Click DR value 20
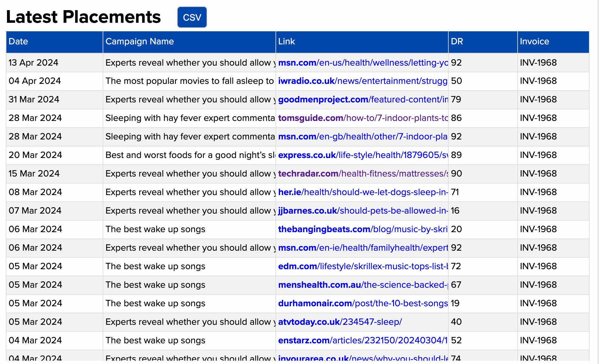 click(x=456, y=229)
